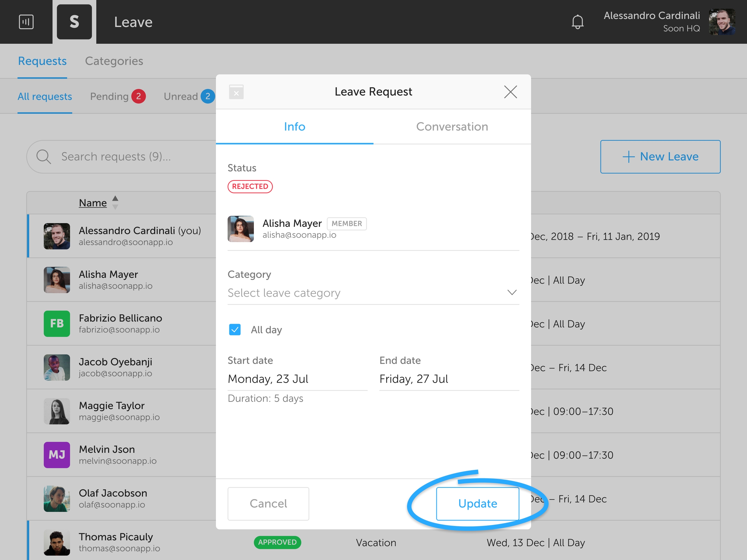
Task: Click the Cancel button
Action: 268,503
